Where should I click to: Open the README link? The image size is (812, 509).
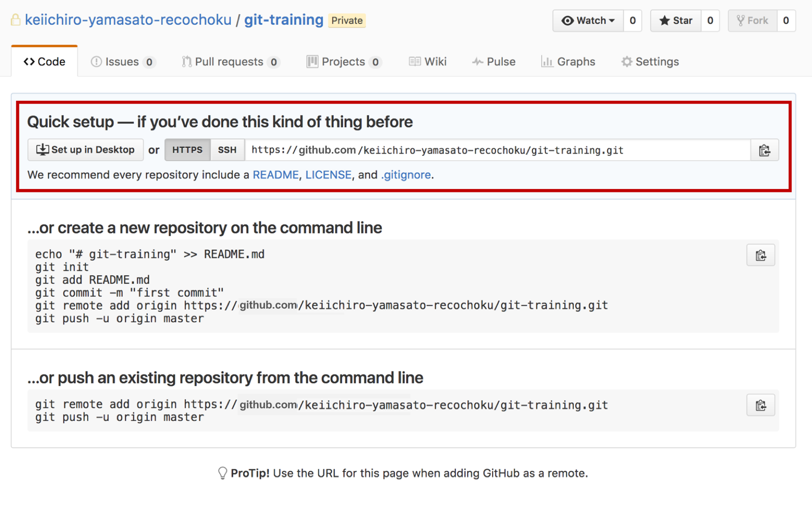click(x=275, y=175)
